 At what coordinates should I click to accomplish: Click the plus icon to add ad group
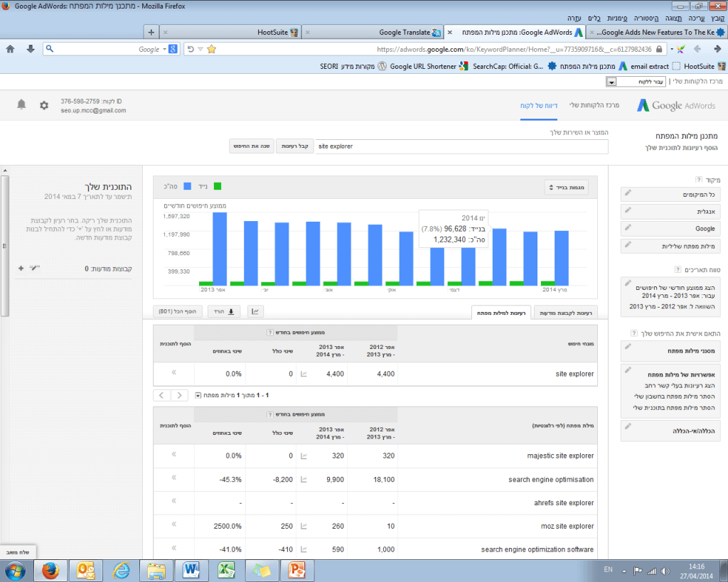[x=21, y=269]
